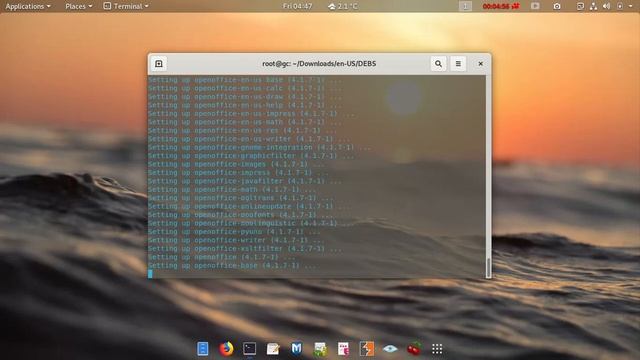Viewport: 640px width, 360px height.
Task: Open a new terminal tab with the plus icon
Action: tap(159, 64)
